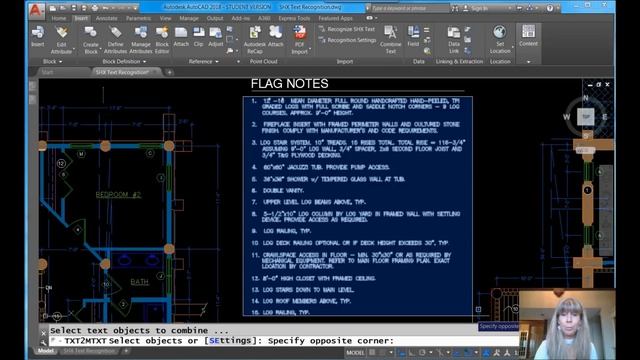Select the Clip reference tool
Image resolution: width=640 pixels, height=360 pixels.
(x=198, y=37)
